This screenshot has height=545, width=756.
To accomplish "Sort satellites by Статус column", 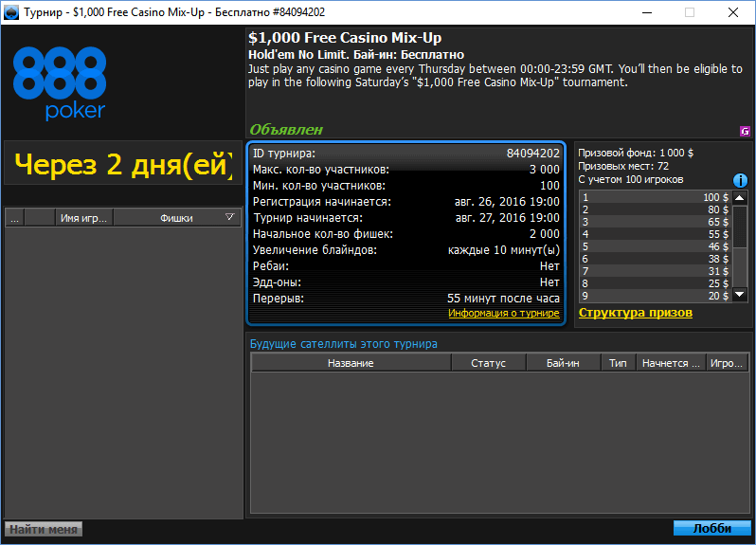I will pos(489,363).
